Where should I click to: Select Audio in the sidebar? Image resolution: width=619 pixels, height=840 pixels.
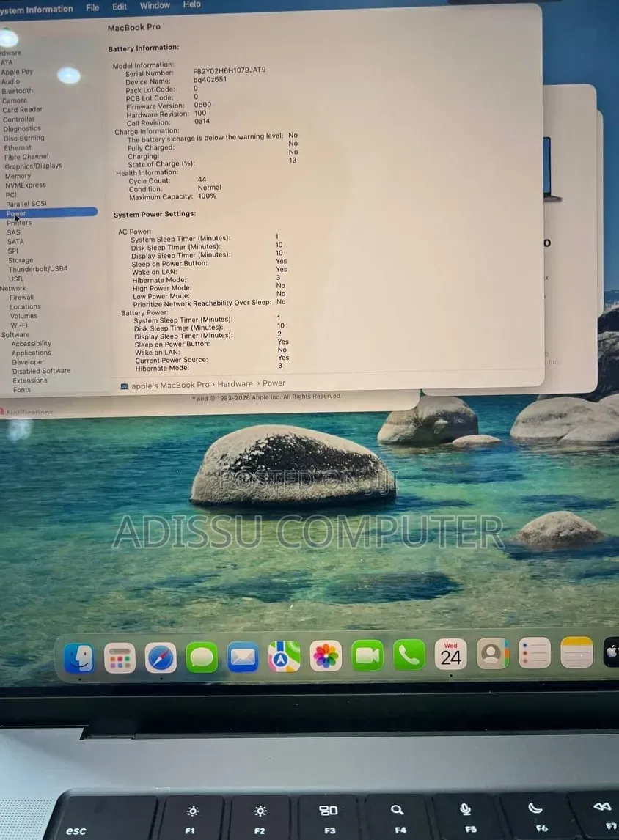point(11,81)
